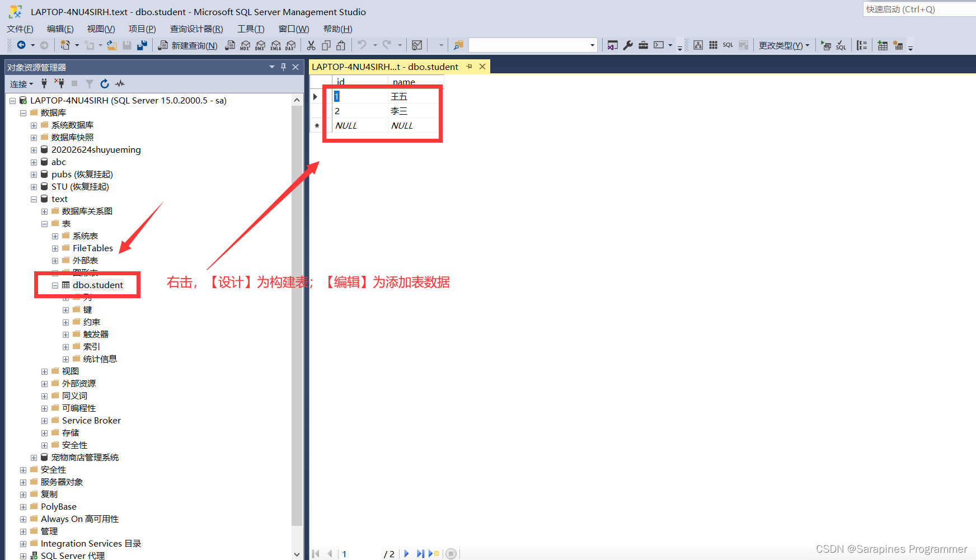Click the Find in Files icon
The image size is (976, 560).
[x=458, y=45]
